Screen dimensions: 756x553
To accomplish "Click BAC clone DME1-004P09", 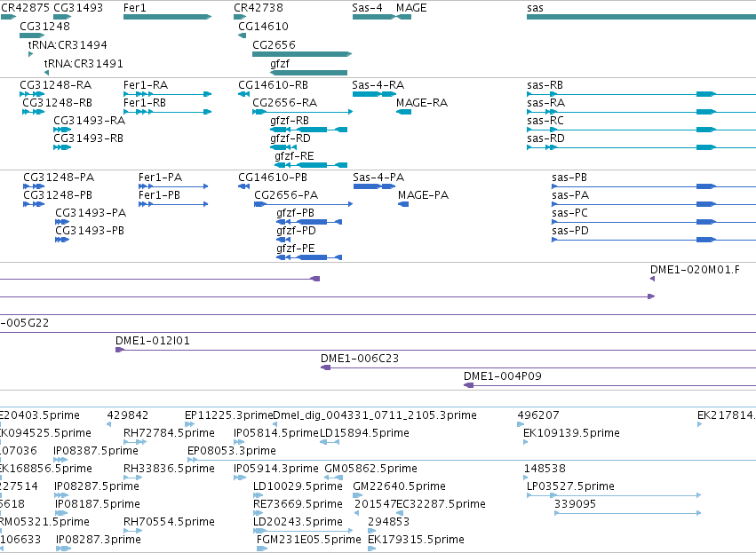I will coord(609,385).
